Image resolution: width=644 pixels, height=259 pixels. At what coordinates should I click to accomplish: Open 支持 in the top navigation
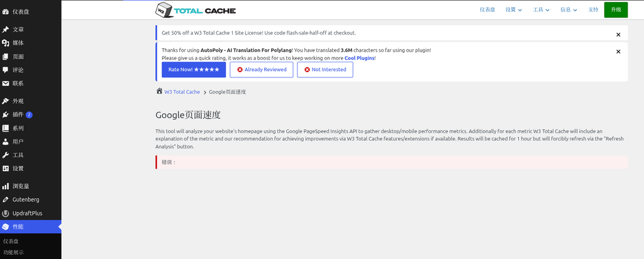click(593, 10)
